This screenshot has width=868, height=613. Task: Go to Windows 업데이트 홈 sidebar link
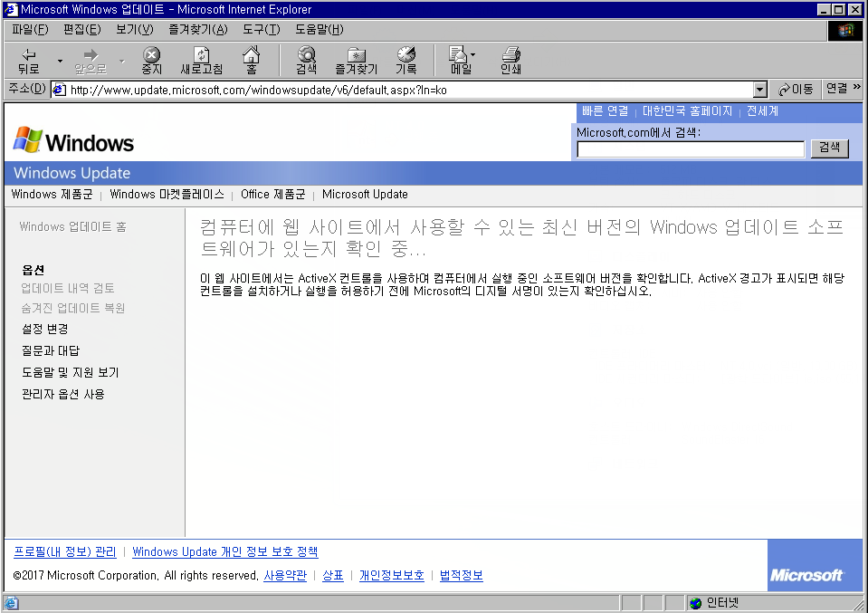(73, 226)
